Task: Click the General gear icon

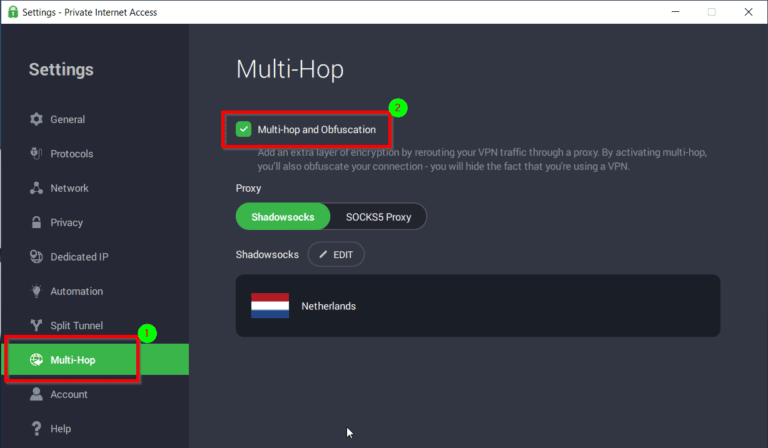Action: pos(37,120)
